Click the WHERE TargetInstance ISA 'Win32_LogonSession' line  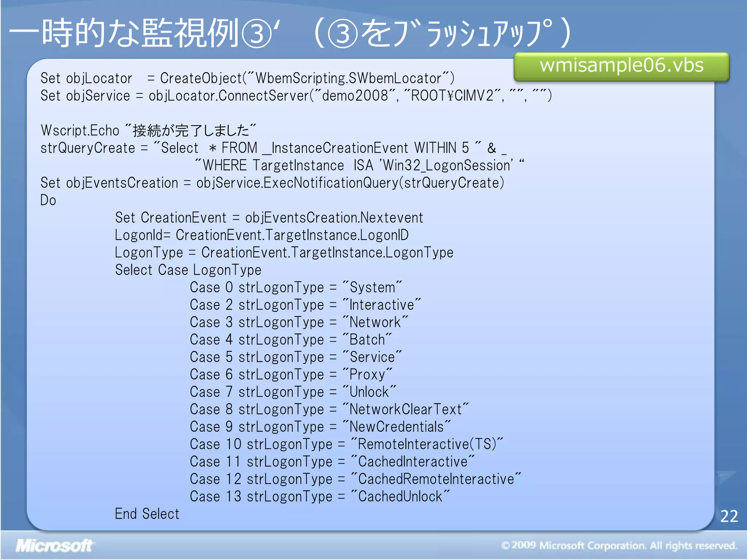click(360, 166)
